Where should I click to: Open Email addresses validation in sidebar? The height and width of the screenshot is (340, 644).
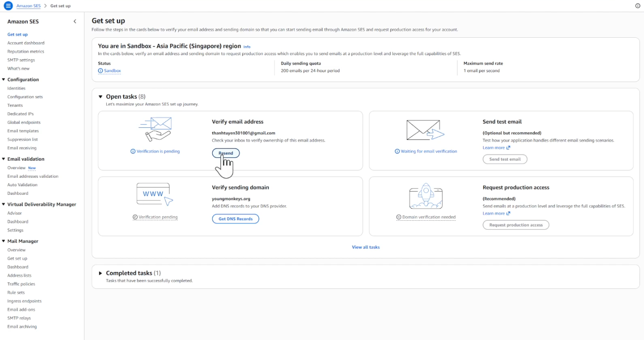point(33,176)
